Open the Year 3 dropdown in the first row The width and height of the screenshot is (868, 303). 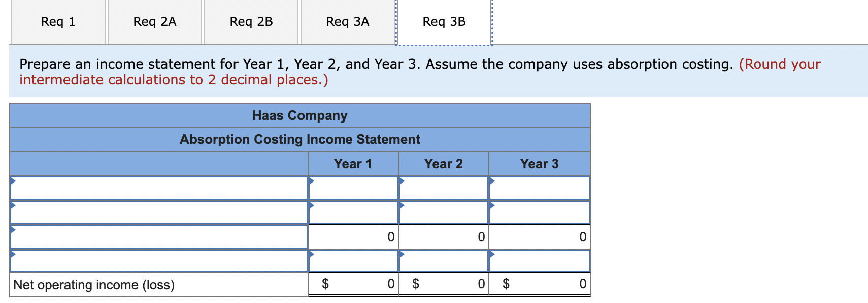[x=538, y=188]
